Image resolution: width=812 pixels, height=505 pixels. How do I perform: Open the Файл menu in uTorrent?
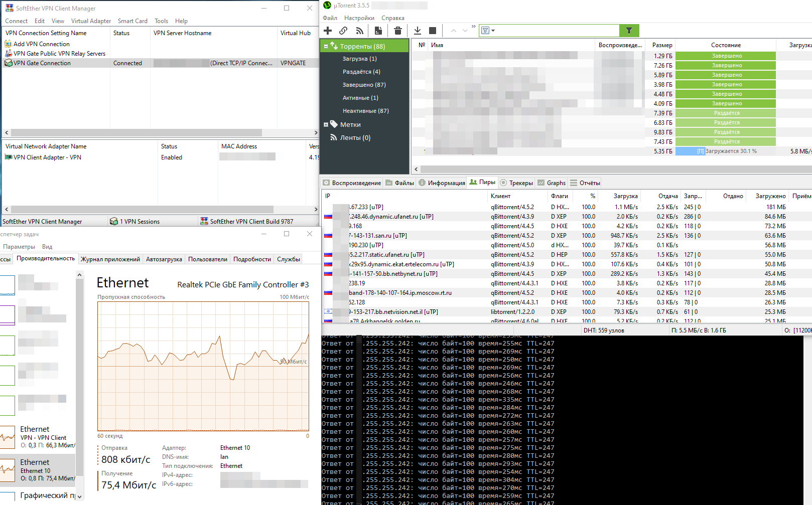pos(330,18)
